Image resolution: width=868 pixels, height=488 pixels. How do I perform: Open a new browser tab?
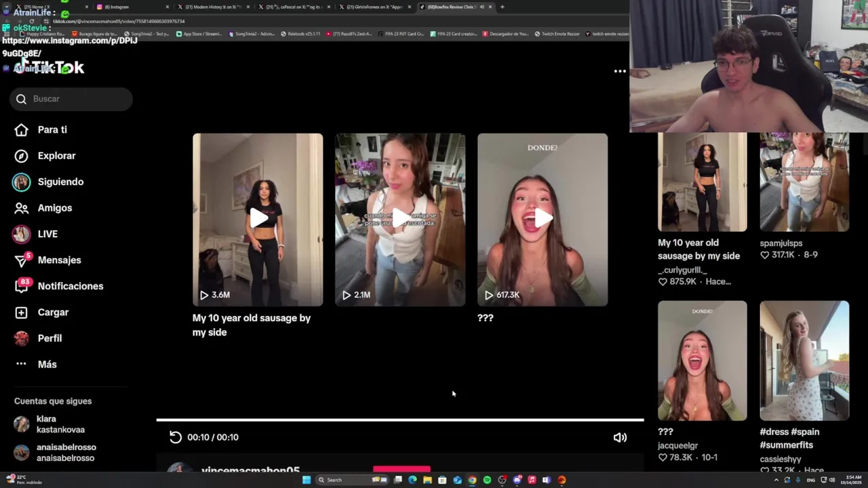pos(502,7)
